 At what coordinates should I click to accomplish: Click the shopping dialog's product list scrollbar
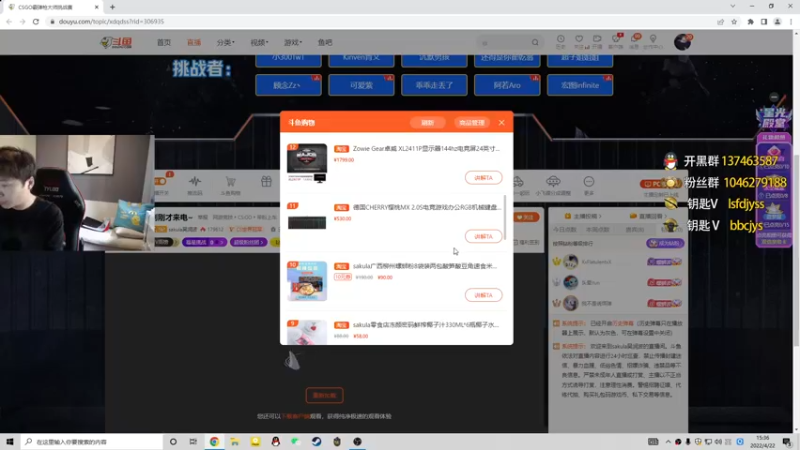[x=505, y=219]
